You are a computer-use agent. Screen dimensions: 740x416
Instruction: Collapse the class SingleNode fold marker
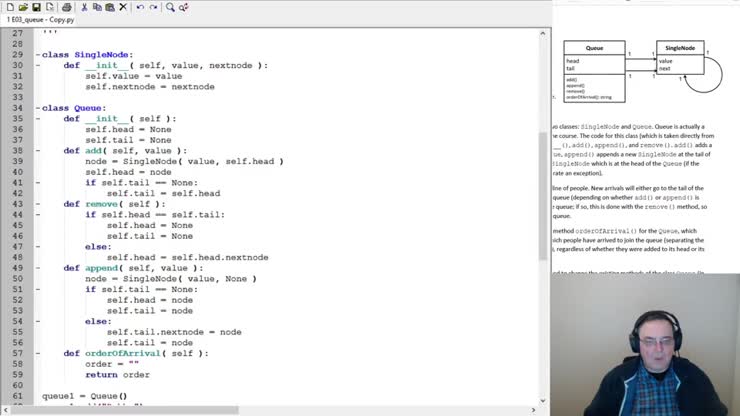(38, 55)
